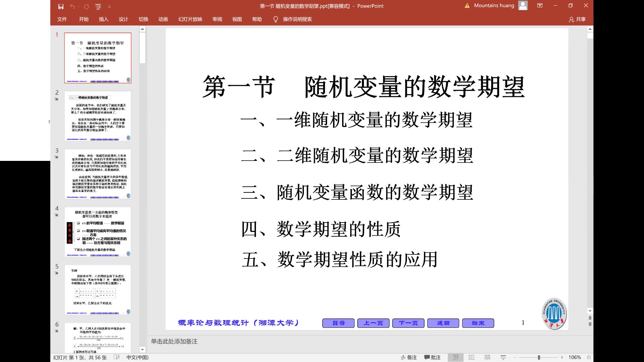
Task: Expand Customize Quick Access Toolbar dropdown
Action: [x=109, y=6]
